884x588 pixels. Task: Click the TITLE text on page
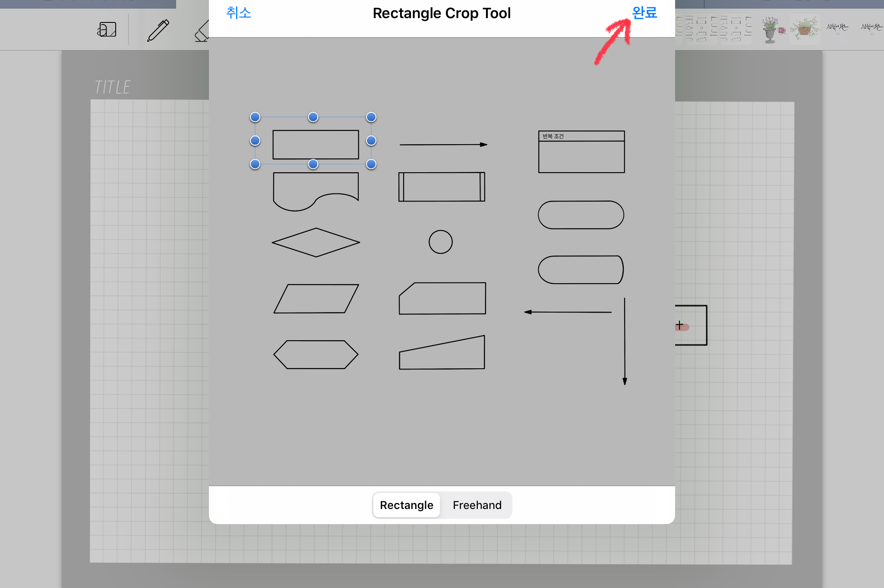[112, 87]
